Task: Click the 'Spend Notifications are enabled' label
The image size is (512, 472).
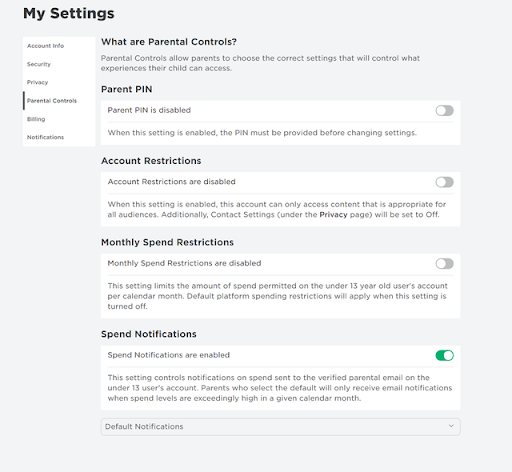Action: (168, 355)
